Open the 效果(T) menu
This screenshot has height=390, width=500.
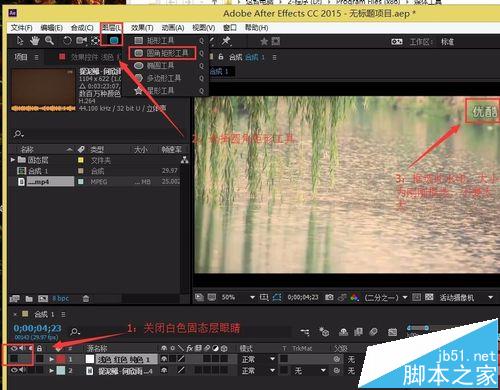(142, 28)
